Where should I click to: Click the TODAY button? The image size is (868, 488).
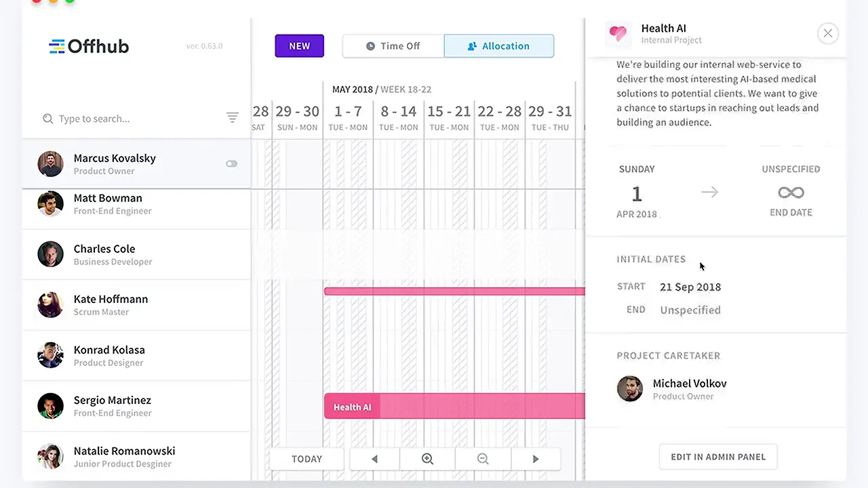(307, 459)
